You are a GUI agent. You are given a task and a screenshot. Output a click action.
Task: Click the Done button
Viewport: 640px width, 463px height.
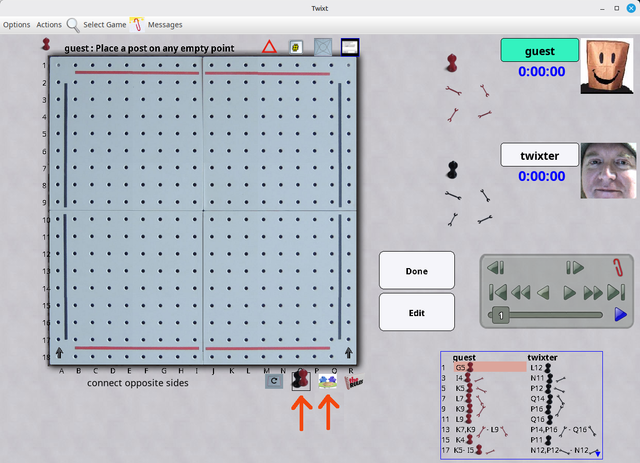(417, 271)
